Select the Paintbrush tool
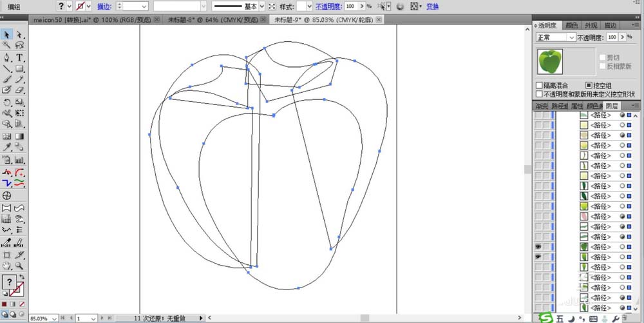 coord(7,79)
